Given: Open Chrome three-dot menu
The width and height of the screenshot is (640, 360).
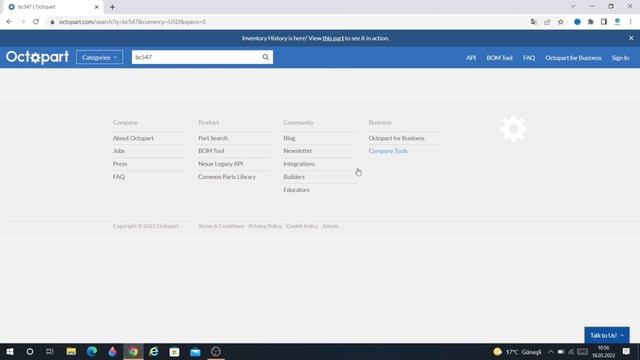Looking at the screenshot, I should (631, 22).
